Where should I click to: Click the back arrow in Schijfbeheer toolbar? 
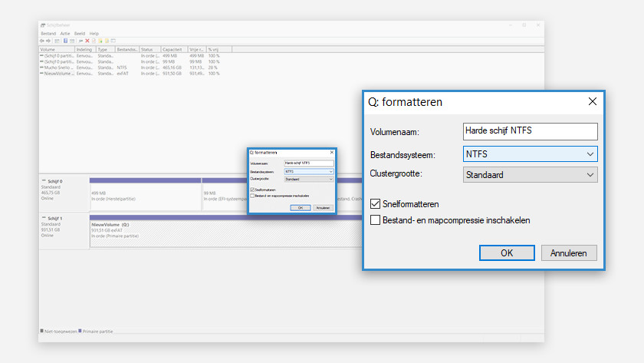pos(41,41)
